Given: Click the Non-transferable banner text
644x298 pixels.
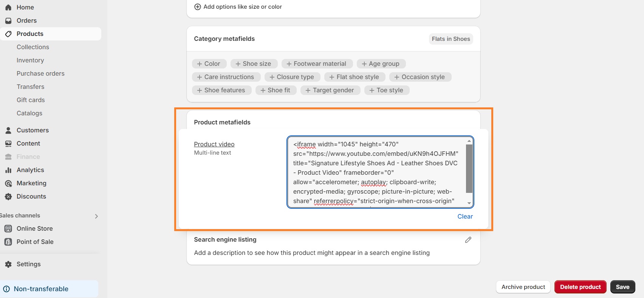Looking at the screenshot, I should click(x=41, y=289).
